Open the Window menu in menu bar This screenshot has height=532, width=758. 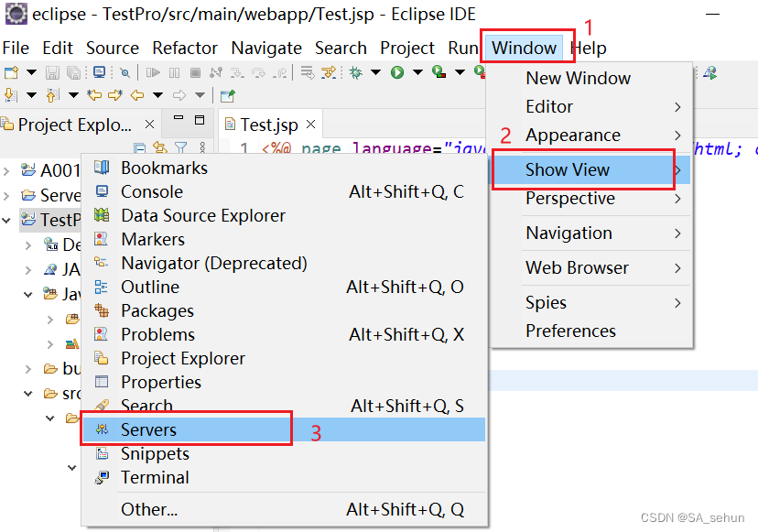coord(524,48)
